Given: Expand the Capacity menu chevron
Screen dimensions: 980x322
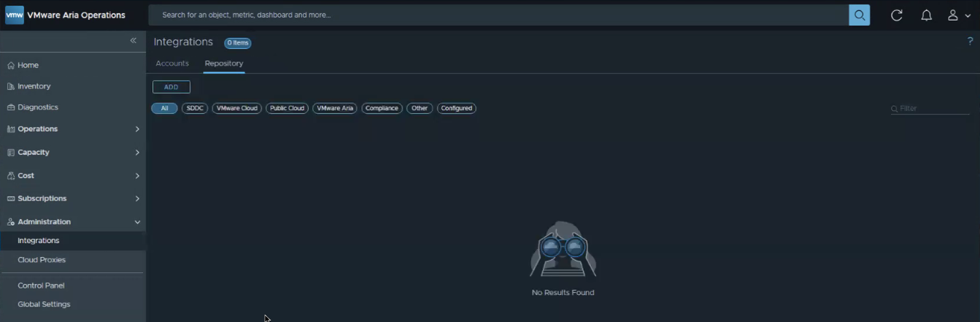Looking at the screenshot, I should [x=137, y=153].
